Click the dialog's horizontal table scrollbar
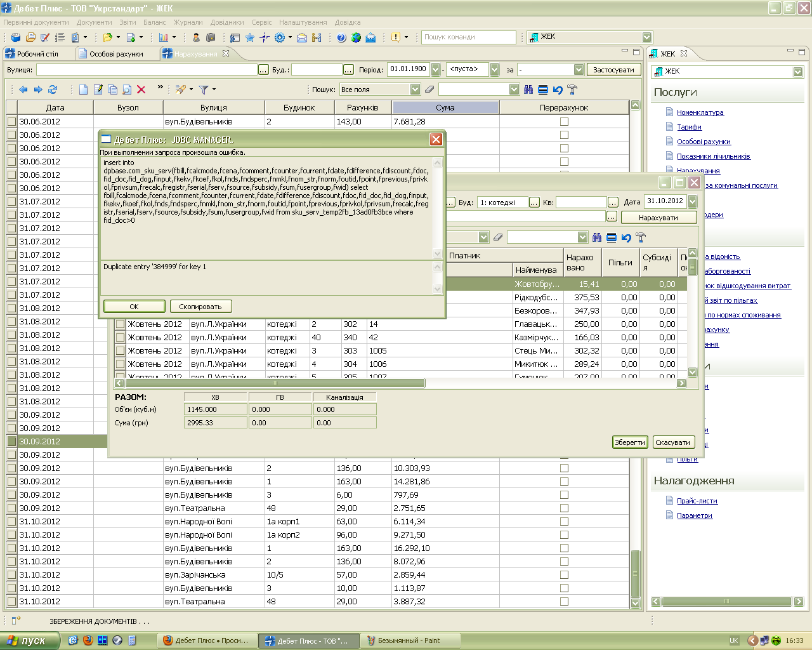This screenshot has width=812, height=650. [275, 383]
